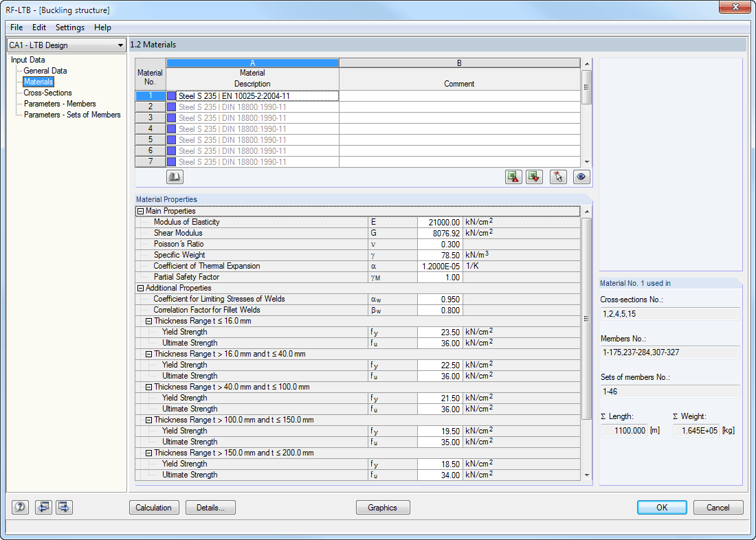
Task: Collapse Thickness Range 150.0 to 200.0 mm
Action: (x=149, y=453)
